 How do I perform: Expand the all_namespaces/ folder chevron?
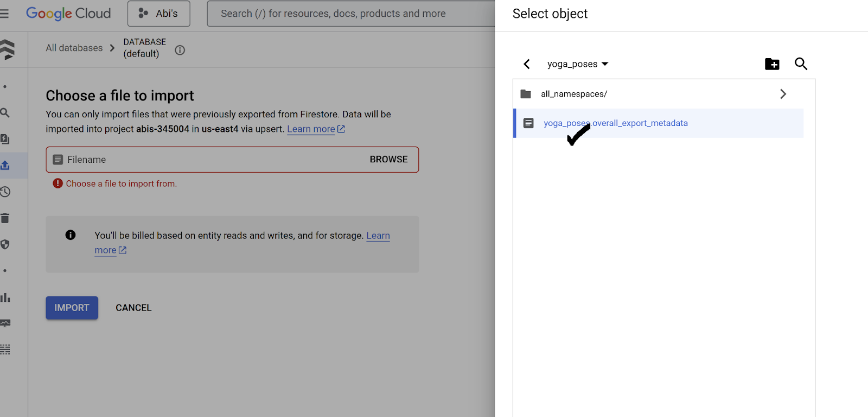click(783, 94)
